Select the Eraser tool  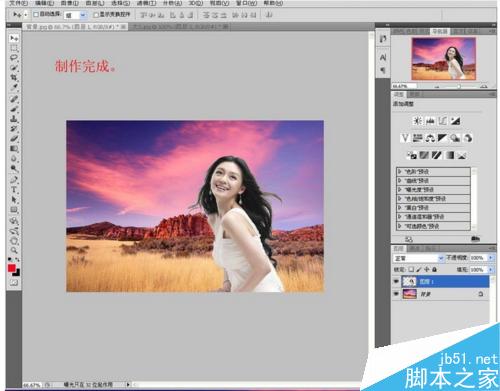pyautogui.click(x=14, y=138)
